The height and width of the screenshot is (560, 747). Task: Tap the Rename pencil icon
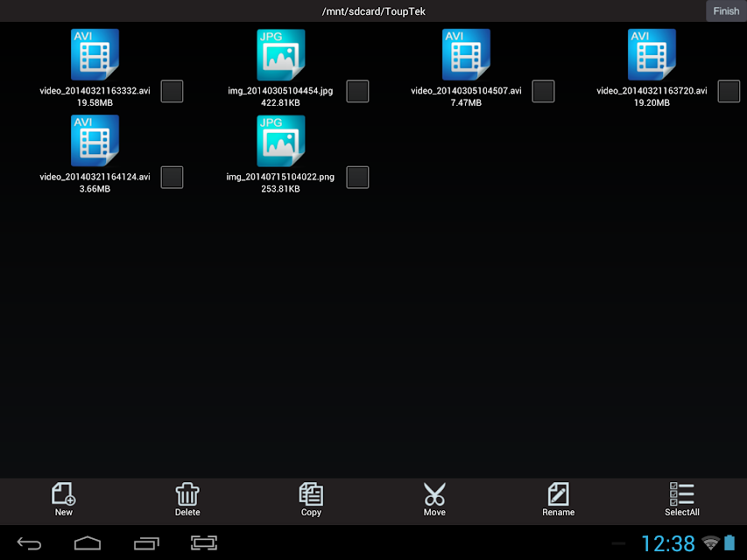tap(559, 493)
